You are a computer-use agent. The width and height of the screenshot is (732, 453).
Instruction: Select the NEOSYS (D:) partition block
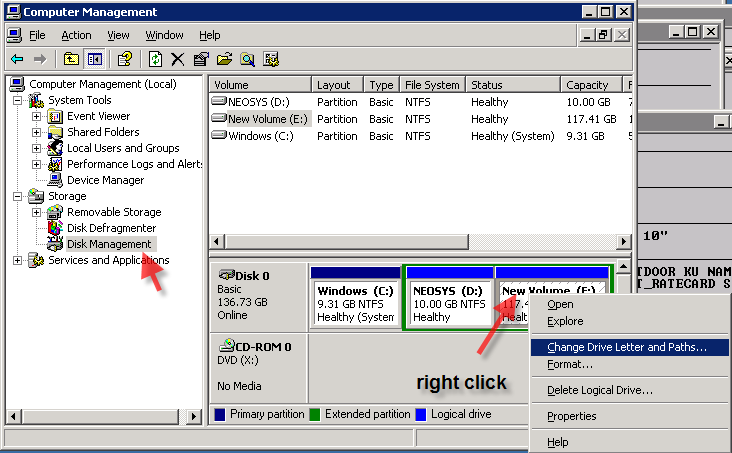(448, 303)
